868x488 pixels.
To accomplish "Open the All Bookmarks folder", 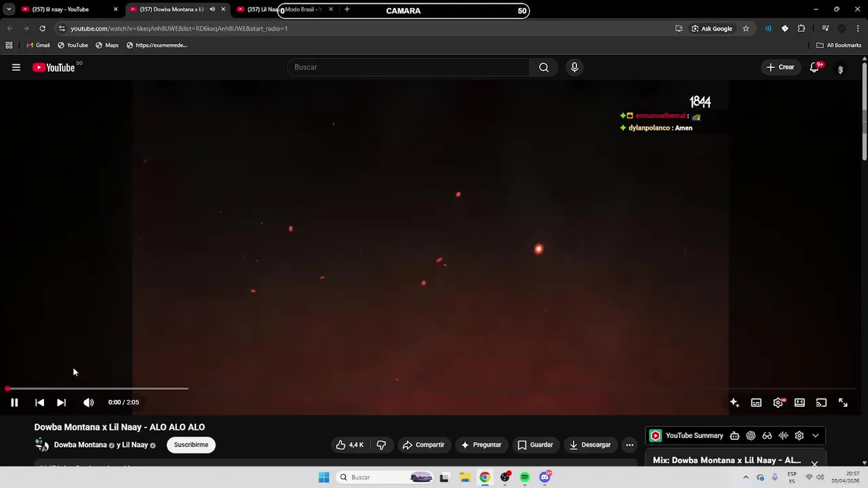I will [839, 45].
